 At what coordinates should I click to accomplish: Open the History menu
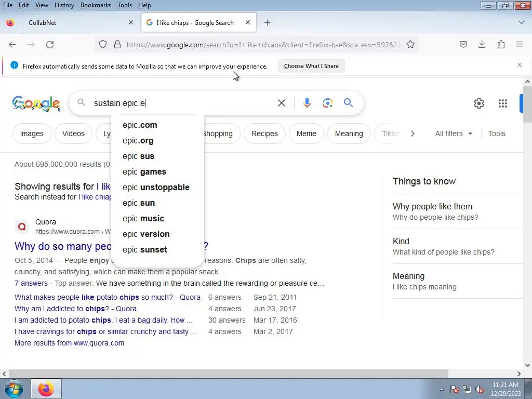coord(64,5)
